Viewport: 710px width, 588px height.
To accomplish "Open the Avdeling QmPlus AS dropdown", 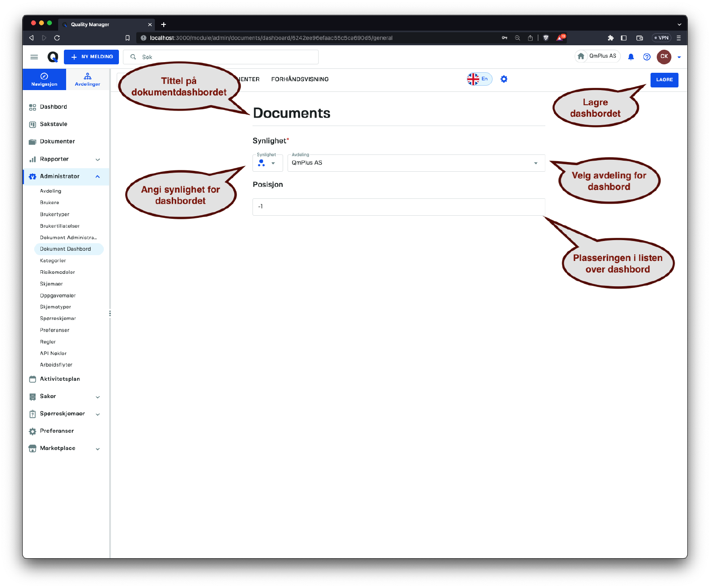I will coord(416,163).
